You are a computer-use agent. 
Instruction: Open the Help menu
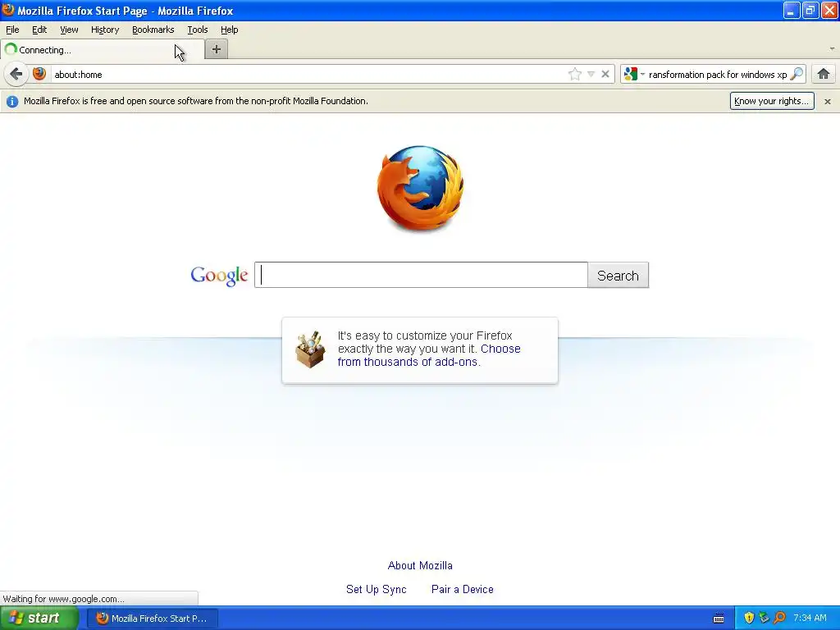pyautogui.click(x=230, y=30)
